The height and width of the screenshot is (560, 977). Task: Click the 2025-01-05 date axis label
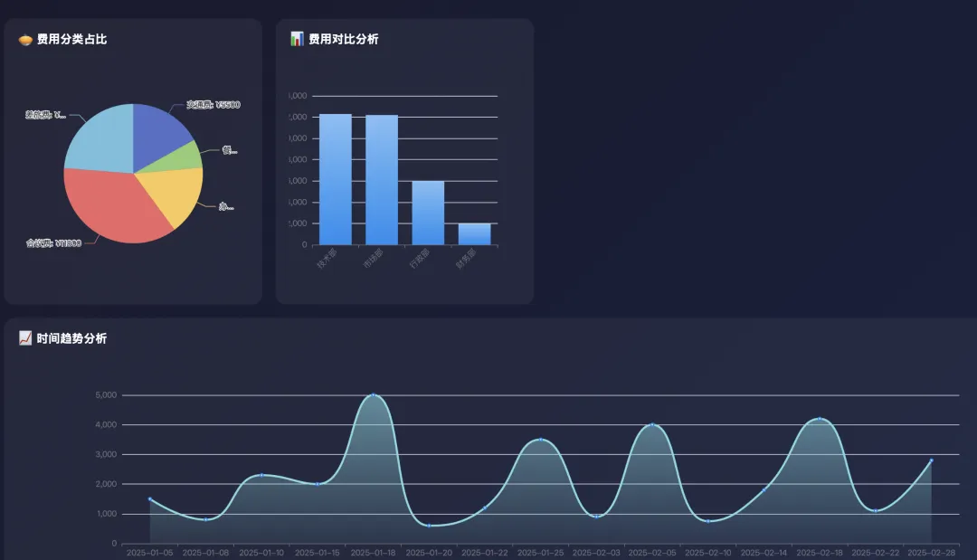tap(149, 553)
